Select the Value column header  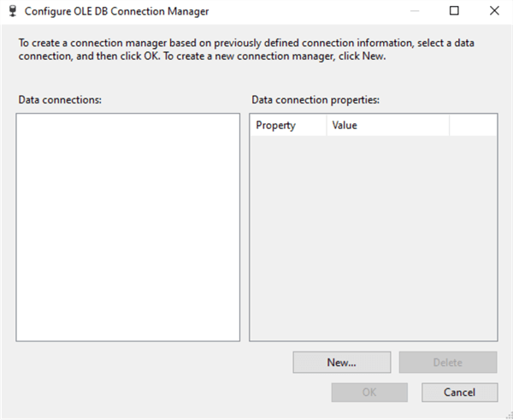(387, 125)
